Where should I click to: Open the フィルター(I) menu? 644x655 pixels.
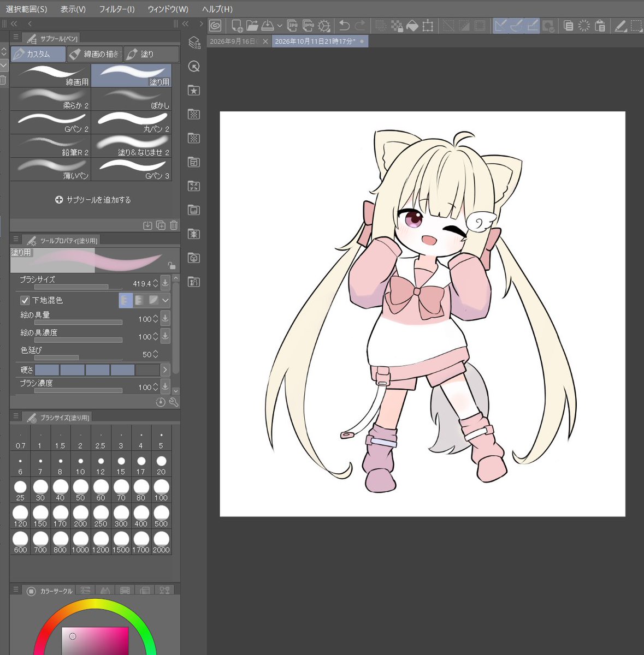[x=117, y=9]
